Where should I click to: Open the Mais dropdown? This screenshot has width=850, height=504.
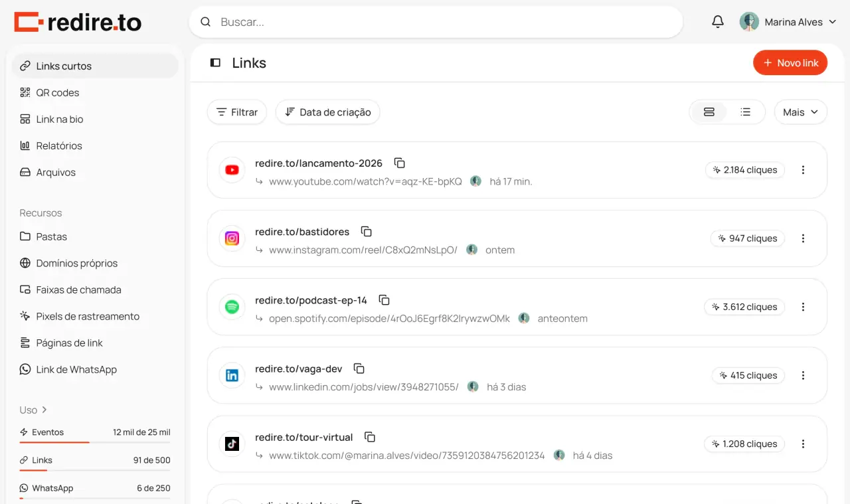801,112
